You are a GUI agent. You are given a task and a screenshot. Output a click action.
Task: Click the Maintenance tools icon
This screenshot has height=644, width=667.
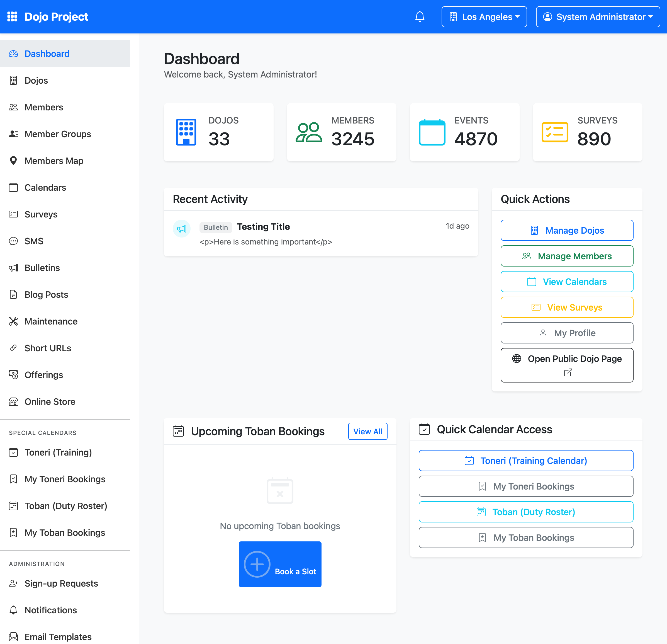click(13, 321)
